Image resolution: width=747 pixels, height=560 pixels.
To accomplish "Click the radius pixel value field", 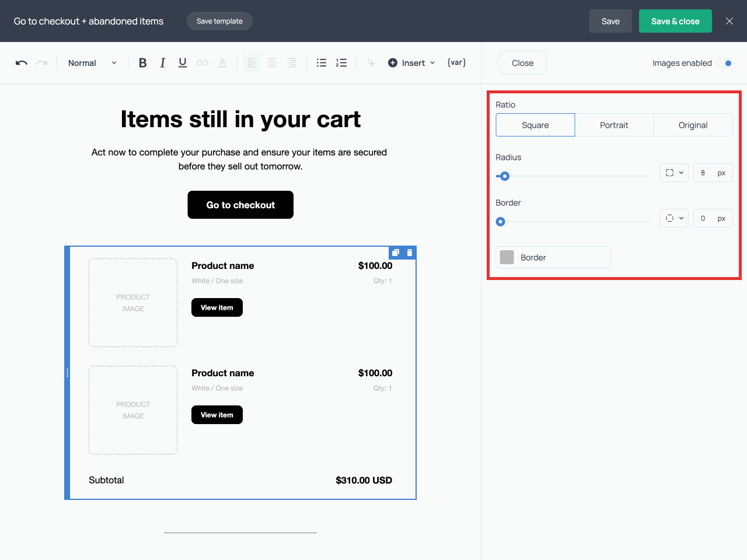I will pyautogui.click(x=704, y=173).
